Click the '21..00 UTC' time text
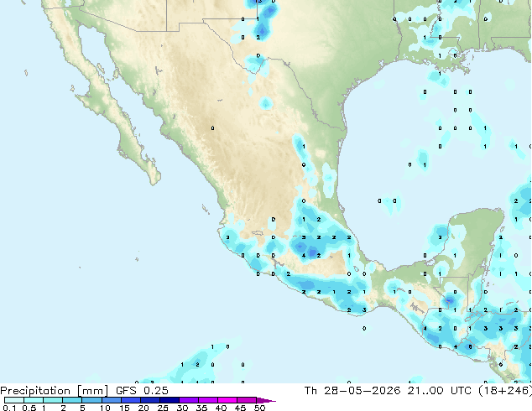 click(440, 391)
